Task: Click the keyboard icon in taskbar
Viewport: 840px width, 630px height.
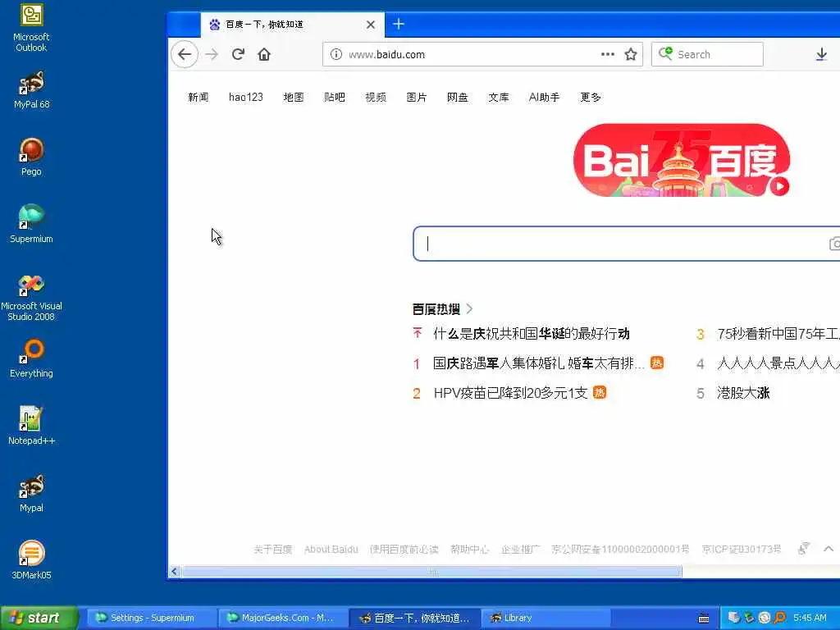Action: tap(704, 619)
